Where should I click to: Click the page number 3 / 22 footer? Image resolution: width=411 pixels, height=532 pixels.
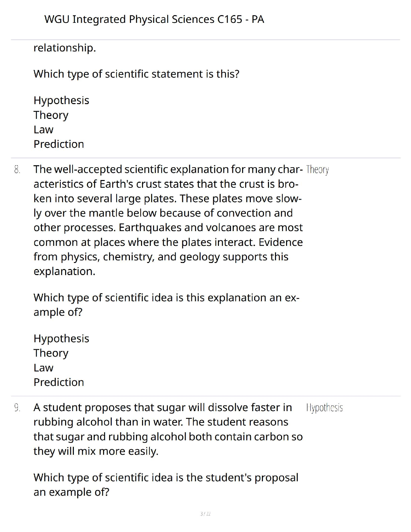205,514
